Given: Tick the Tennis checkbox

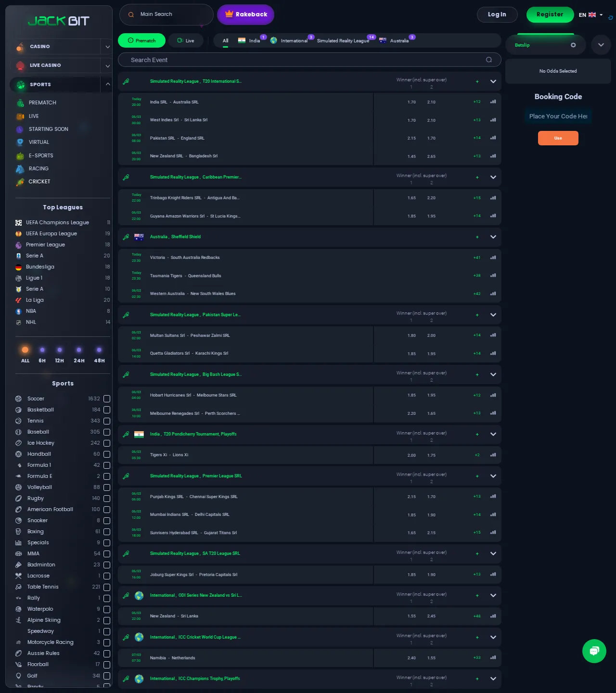Looking at the screenshot, I should [107, 421].
